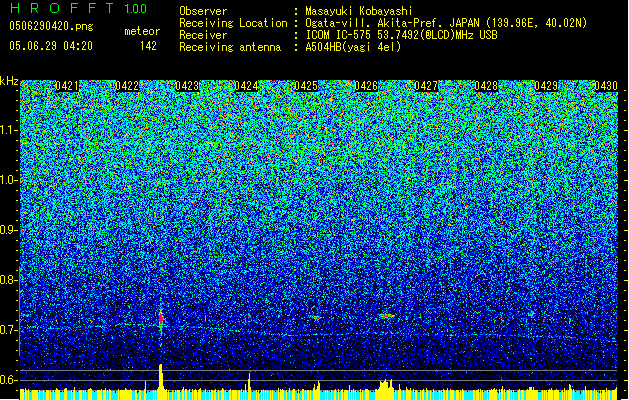
Task: Click the 0429 time marker
Action: click(x=546, y=86)
